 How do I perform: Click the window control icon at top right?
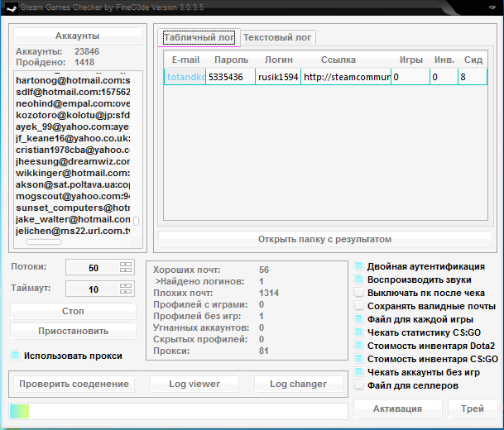click(492, 7)
